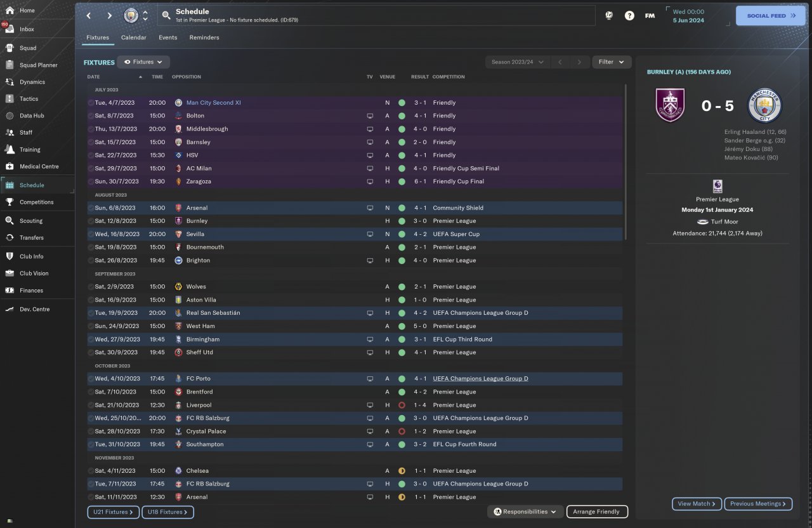This screenshot has height=528, width=812.
Task: Click the FM logo icon
Action: (650, 16)
